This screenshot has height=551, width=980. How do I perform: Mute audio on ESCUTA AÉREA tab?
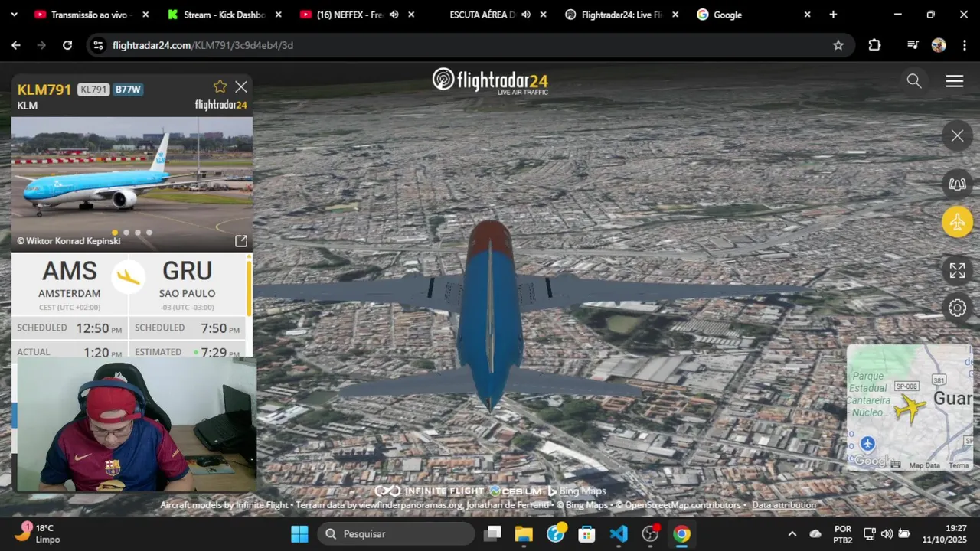coord(526,15)
